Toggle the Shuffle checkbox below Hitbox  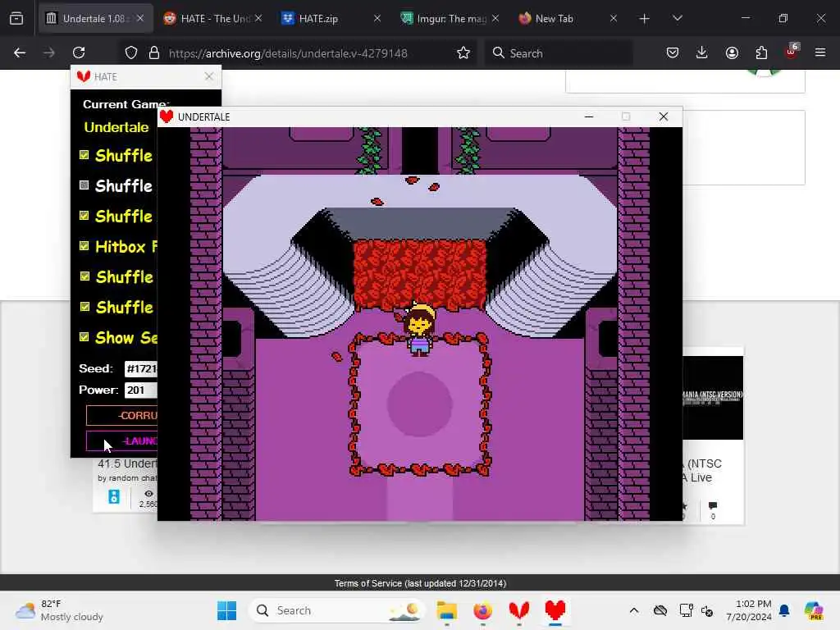click(x=84, y=276)
